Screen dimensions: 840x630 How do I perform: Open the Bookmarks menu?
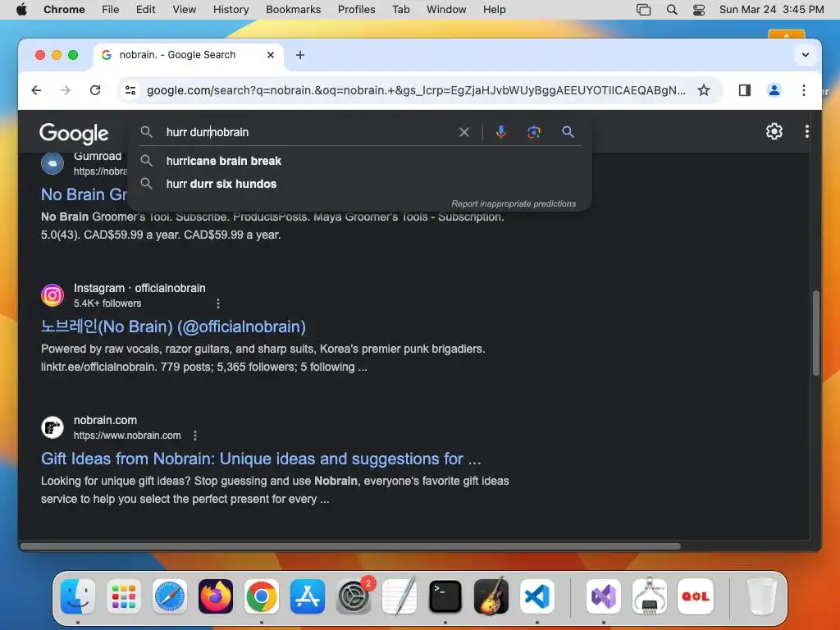[293, 10]
